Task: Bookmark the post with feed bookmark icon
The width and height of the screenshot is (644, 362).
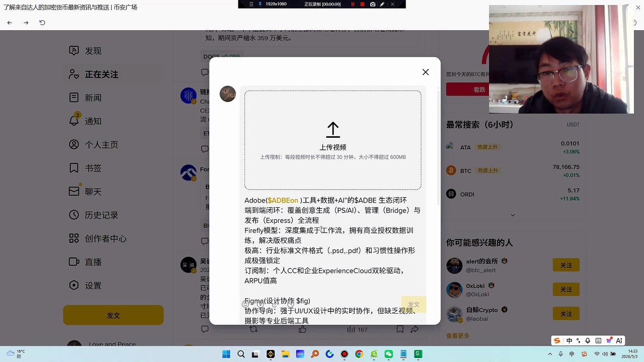Action: pyautogui.click(x=400, y=329)
